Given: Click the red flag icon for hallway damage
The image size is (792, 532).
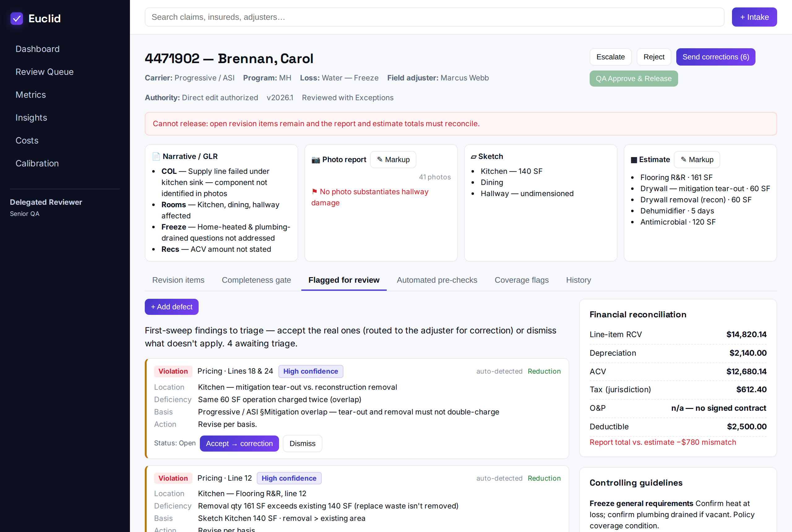Looking at the screenshot, I should click(x=315, y=192).
